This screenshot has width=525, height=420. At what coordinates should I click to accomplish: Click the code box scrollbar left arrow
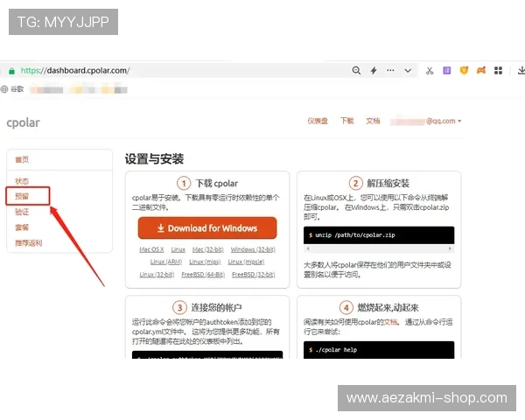(x=308, y=248)
